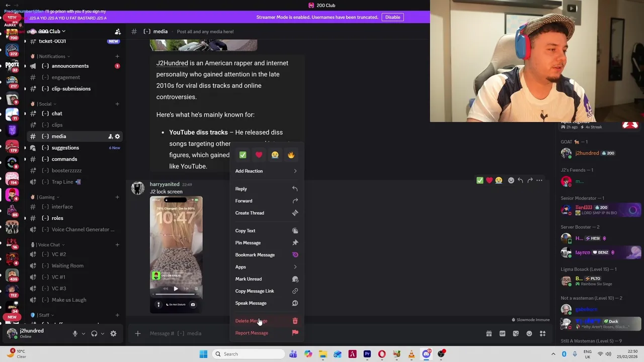Select Delete Message in the menu
Image resolution: width=644 pixels, height=362 pixels.
click(267, 321)
